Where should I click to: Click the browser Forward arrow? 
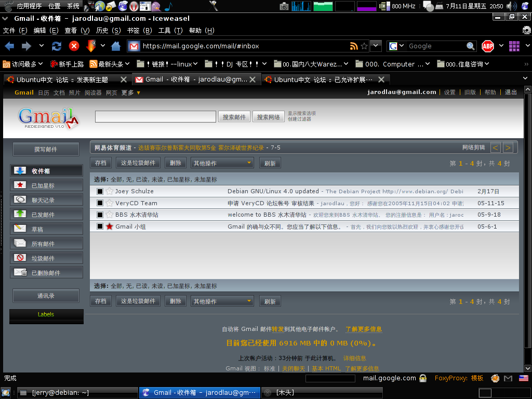[x=26, y=46]
